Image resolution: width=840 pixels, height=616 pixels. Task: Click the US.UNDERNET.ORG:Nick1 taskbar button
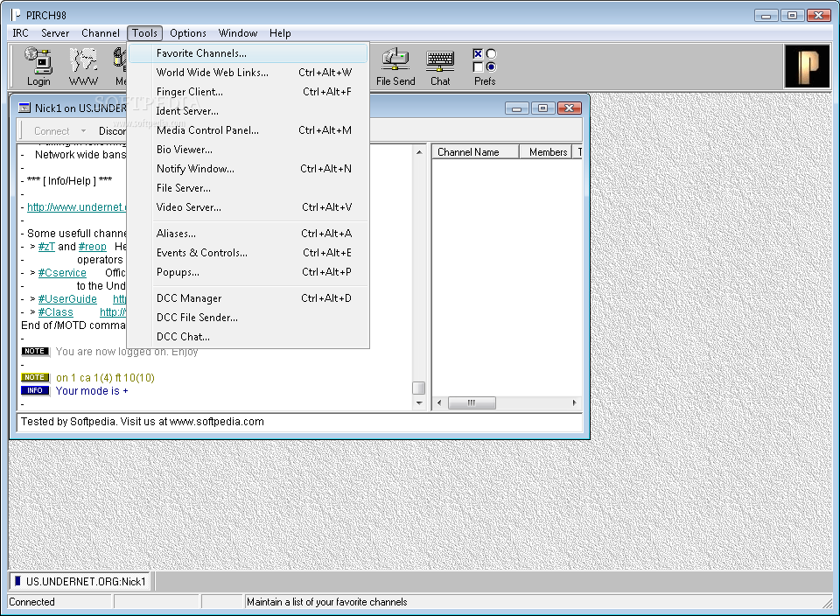coord(80,581)
